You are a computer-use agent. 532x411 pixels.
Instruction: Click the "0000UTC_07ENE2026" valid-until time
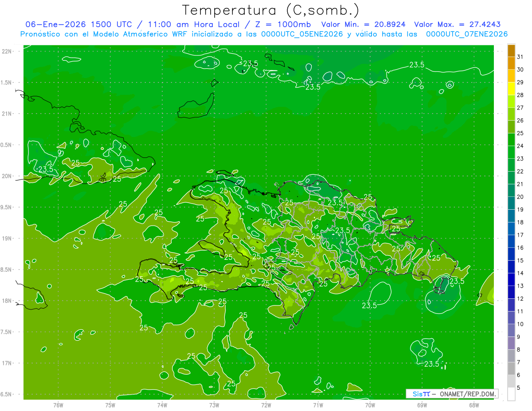coord(466,34)
